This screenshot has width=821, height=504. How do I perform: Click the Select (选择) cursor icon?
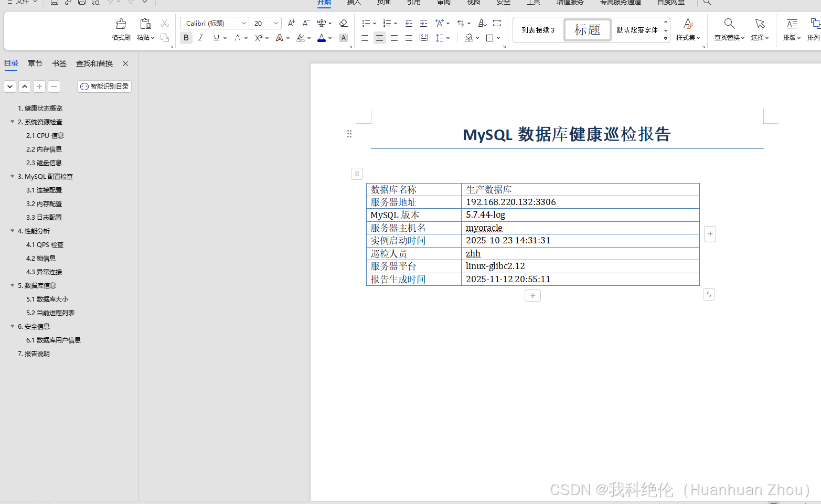pos(760,24)
